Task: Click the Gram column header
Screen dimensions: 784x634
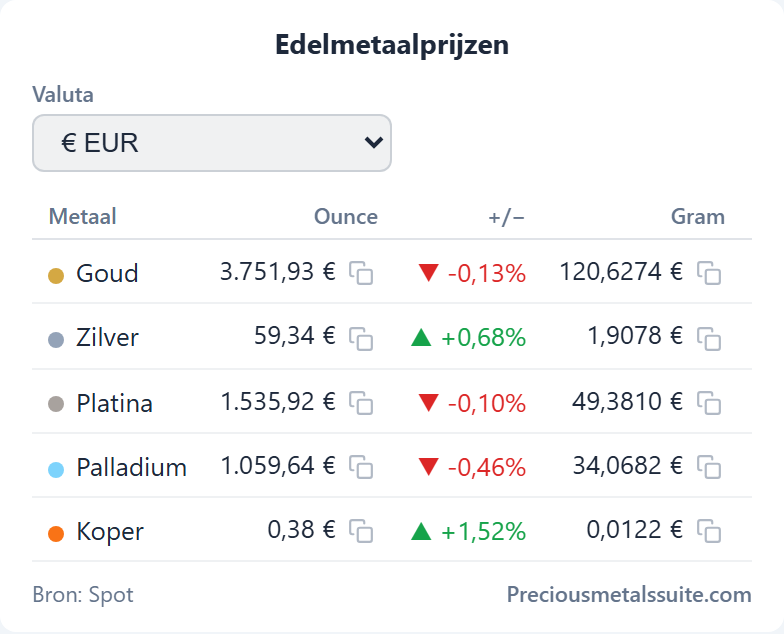Action: tap(698, 217)
